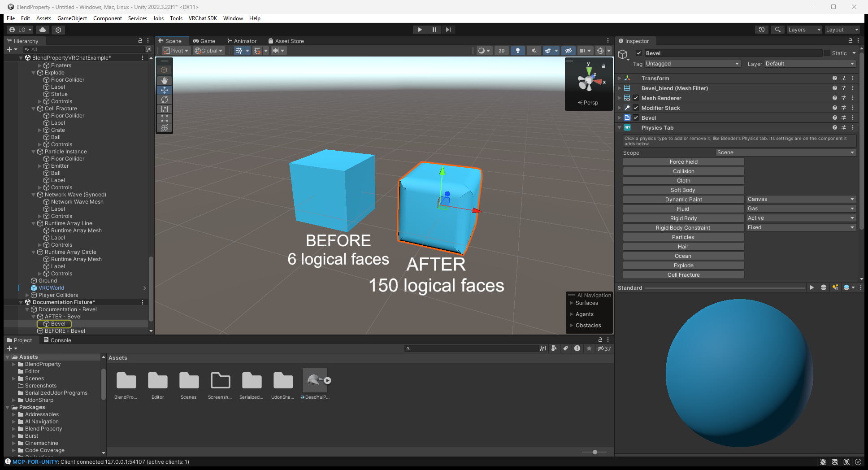
Task: Adjust the asset icon size slider
Action: [x=595, y=452]
